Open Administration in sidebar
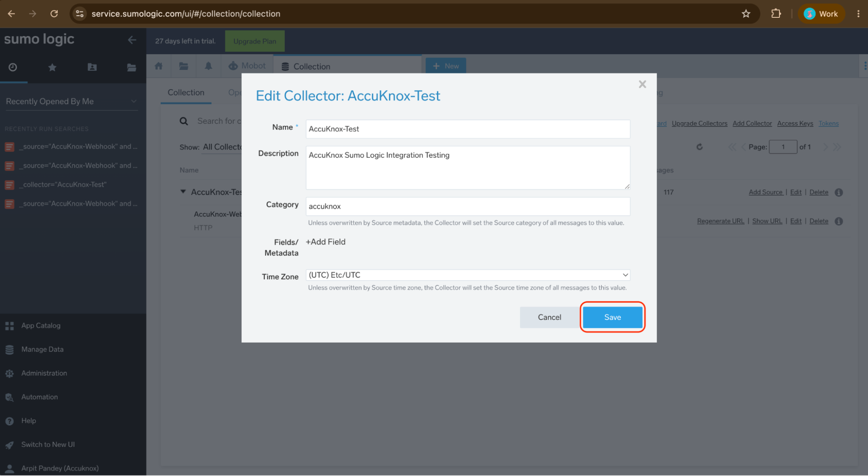Image resolution: width=868 pixels, height=476 pixels. (x=44, y=374)
